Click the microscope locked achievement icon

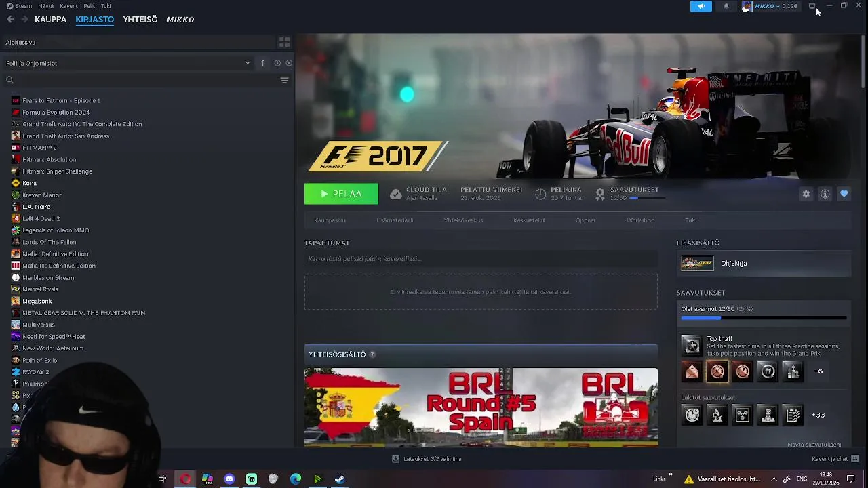tap(717, 415)
